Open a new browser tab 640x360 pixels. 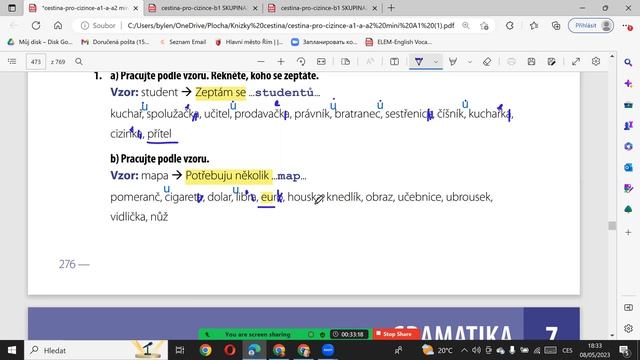click(391, 8)
